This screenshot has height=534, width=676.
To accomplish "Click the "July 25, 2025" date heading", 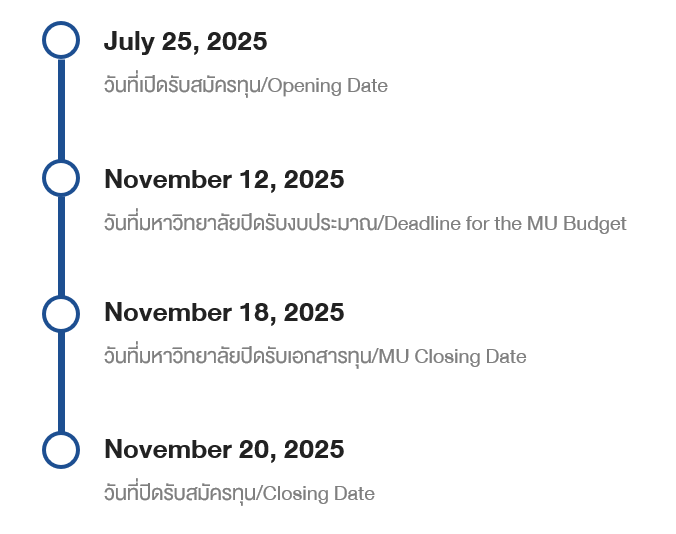I will click(185, 42).
